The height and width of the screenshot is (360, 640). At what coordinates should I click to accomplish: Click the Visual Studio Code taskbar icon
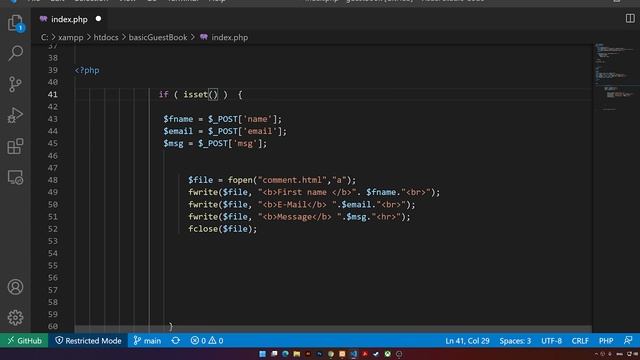[353, 354]
